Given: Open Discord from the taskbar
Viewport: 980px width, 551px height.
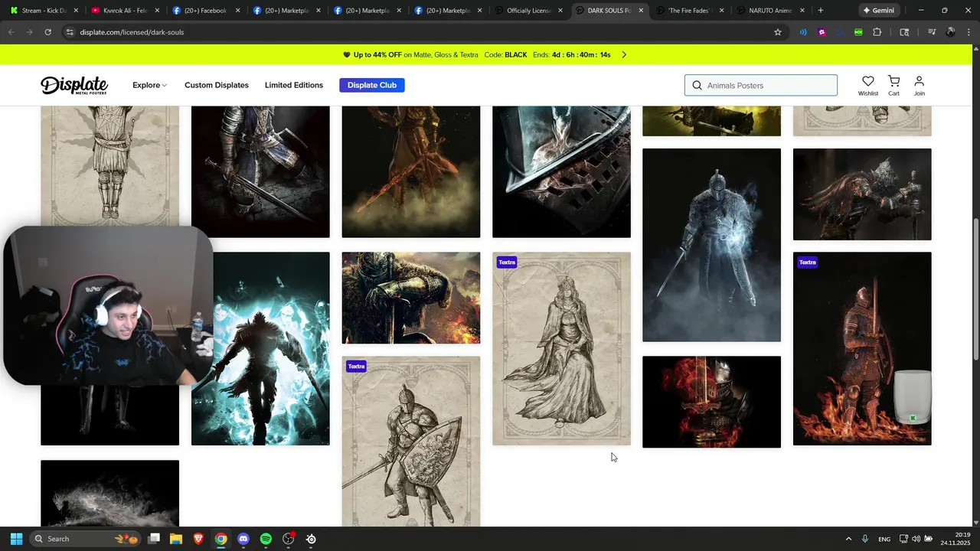Looking at the screenshot, I should point(243,539).
